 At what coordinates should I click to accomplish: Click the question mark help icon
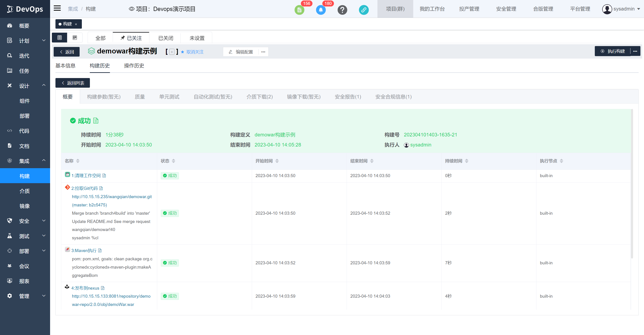[x=342, y=10]
